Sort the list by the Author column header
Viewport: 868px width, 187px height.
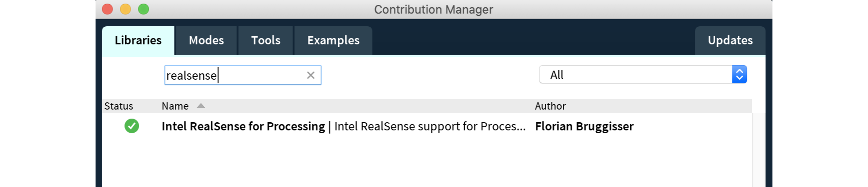(x=550, y=106)
